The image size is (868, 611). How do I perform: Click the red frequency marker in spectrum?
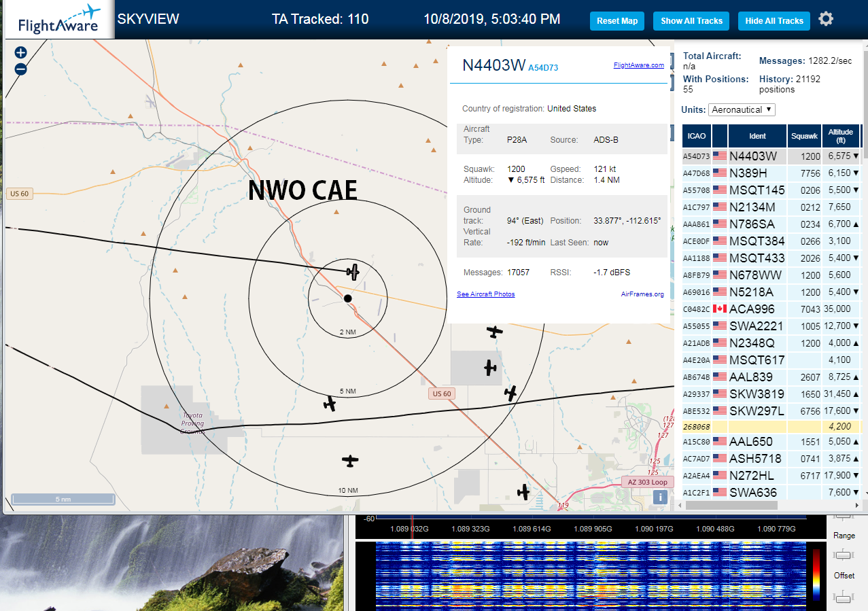click(411, 527)
